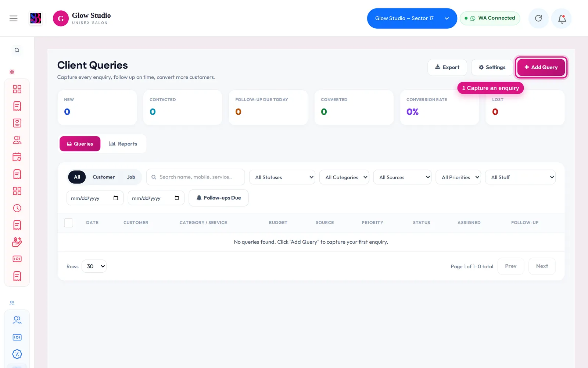Expand the All Categories dropdown
Screen dimensions: 588x368
(x=344, y=177)
